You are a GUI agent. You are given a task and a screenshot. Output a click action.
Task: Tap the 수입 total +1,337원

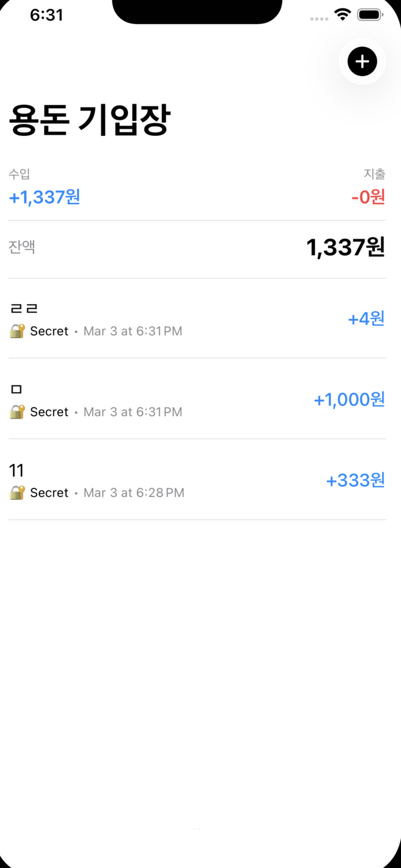(44, 196)
